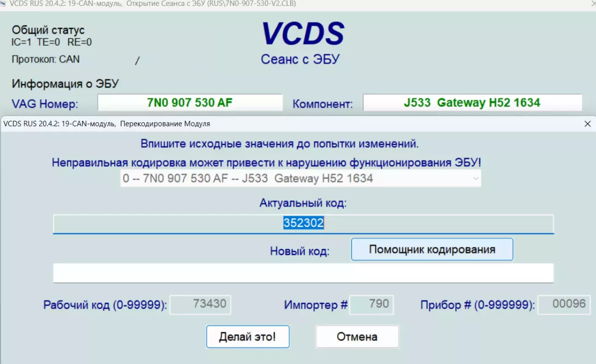
Task: Focus the empty Новый код input field
Action: (x=303, y=273)
